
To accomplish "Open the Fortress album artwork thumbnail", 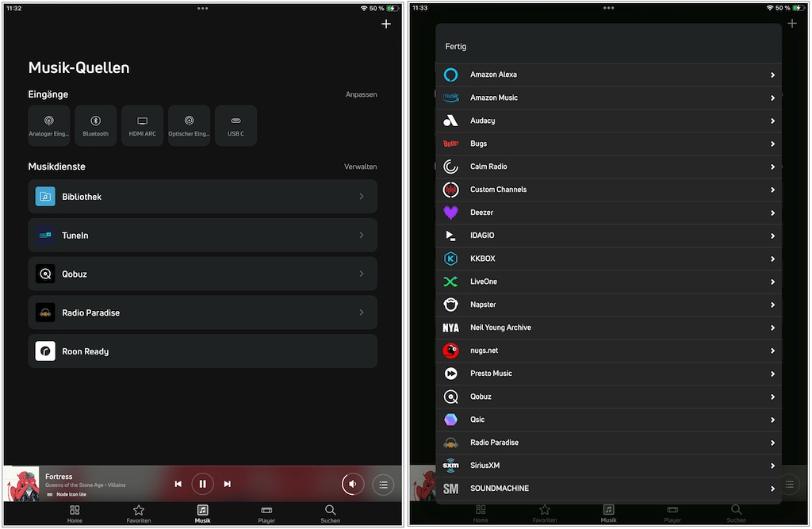I will point(22,484).
